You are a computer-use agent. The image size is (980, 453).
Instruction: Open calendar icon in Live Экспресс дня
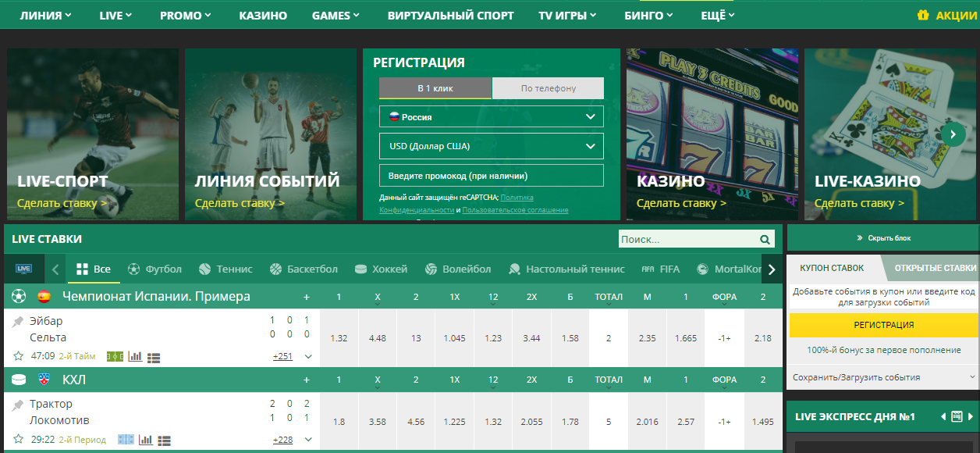[957, 416]
